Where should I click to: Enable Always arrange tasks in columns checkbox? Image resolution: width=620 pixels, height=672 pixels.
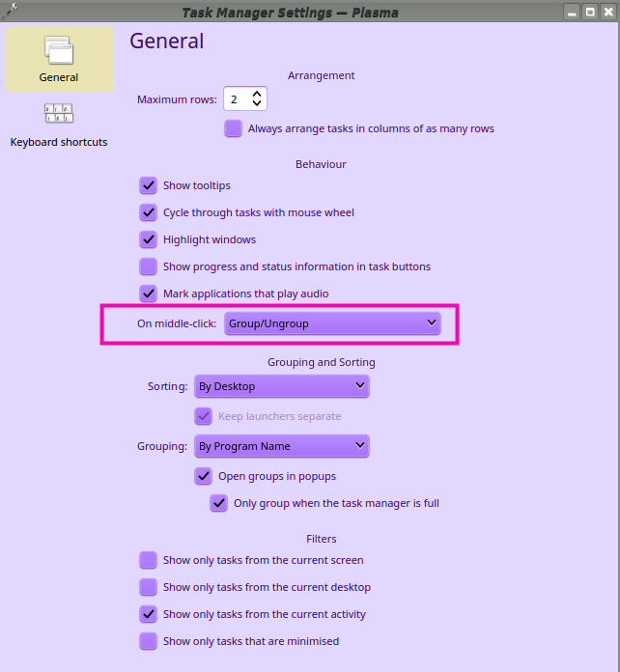pyautogui.click(x=234, y=128)
